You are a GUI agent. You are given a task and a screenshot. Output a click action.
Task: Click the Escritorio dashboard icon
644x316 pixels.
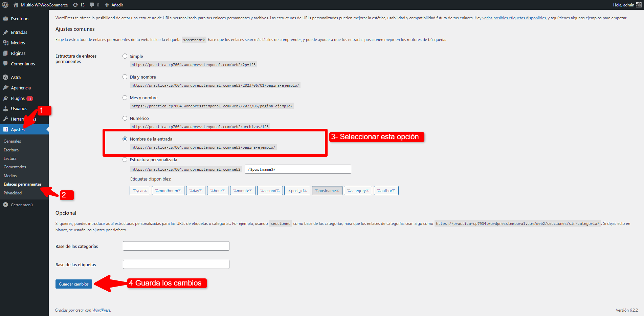point(5,19)
